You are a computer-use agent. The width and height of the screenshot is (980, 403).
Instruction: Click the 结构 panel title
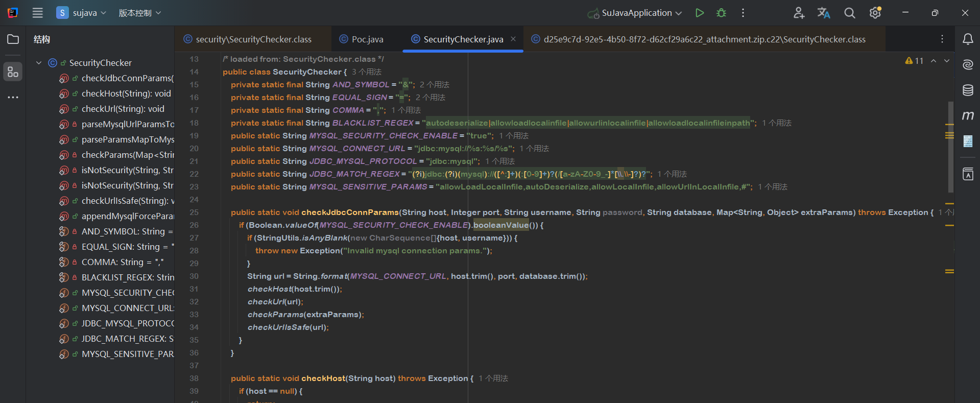[42, 39]
